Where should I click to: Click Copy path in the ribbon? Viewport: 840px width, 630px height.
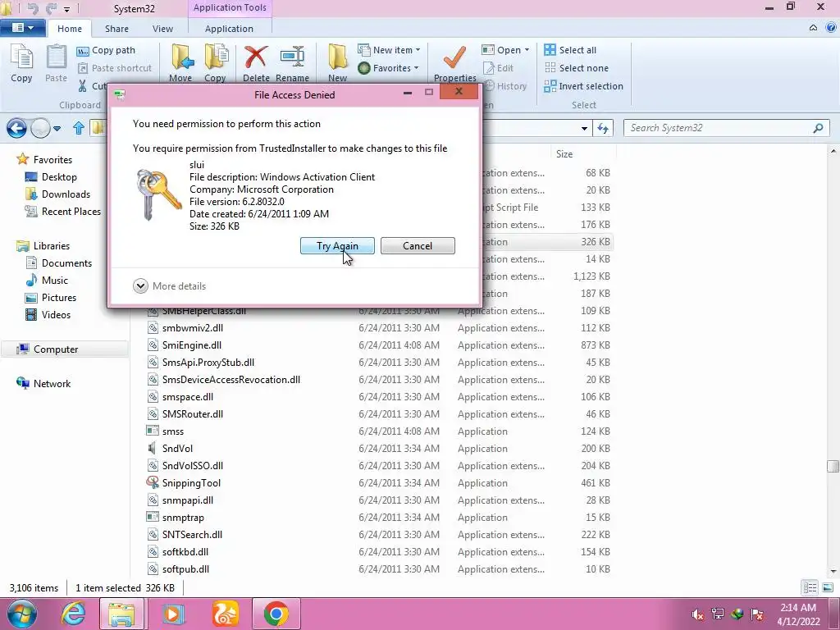coord(106,50)
